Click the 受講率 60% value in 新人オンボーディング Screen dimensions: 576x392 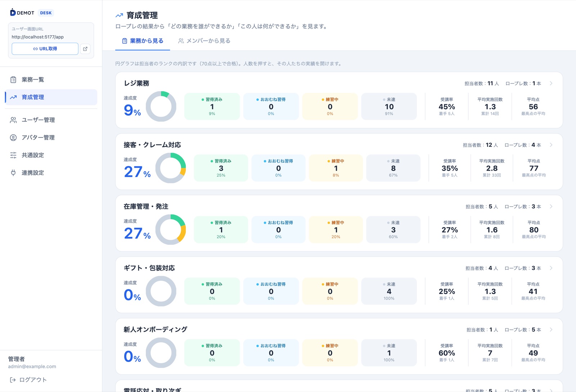[447, 353]
